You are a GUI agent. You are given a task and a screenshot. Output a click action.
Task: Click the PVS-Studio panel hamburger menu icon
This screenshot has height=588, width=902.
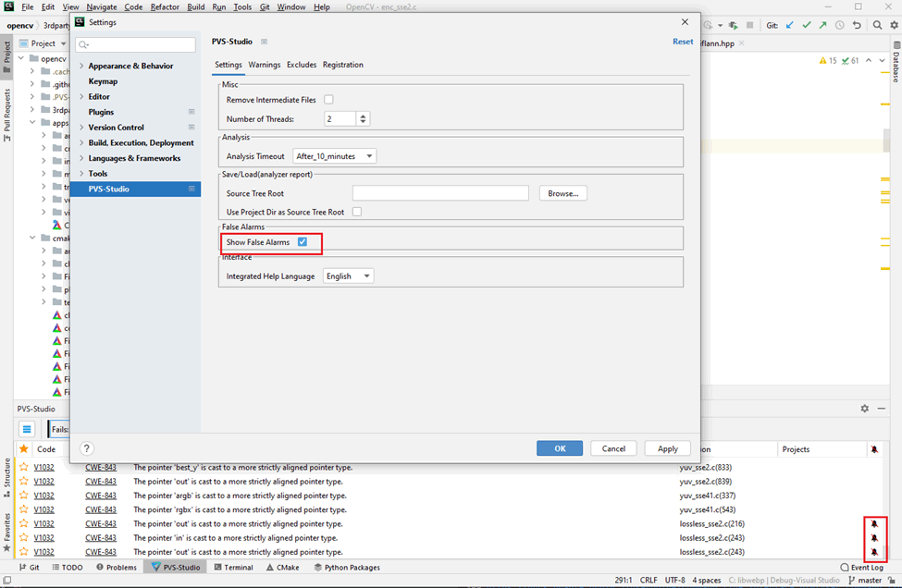[x=27, y=429]
